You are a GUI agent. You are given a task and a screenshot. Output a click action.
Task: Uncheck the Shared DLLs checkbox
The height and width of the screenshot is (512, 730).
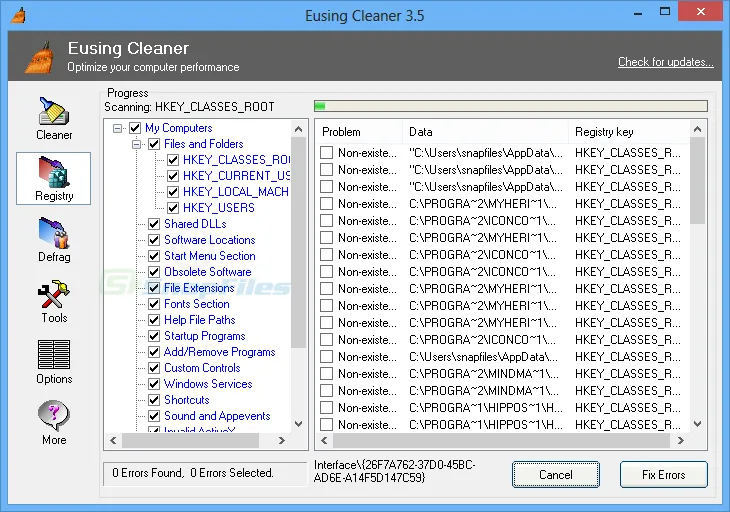(x=154, y=224)
